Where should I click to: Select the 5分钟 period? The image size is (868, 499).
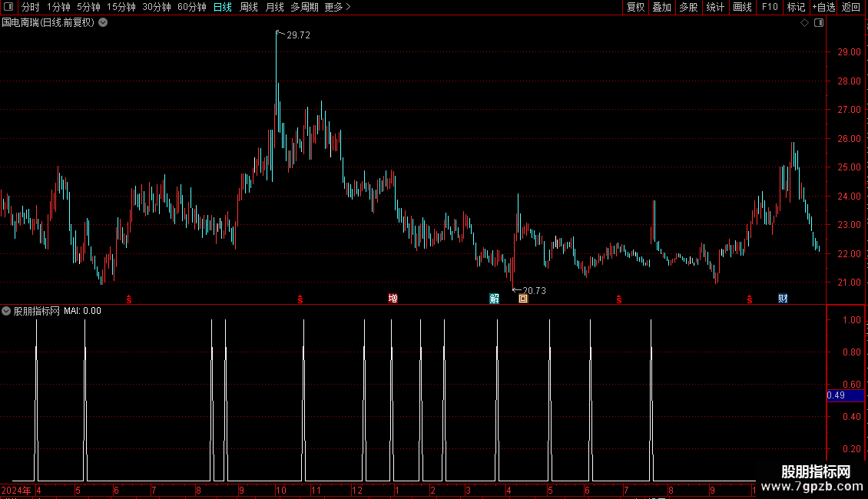[88, 7]
